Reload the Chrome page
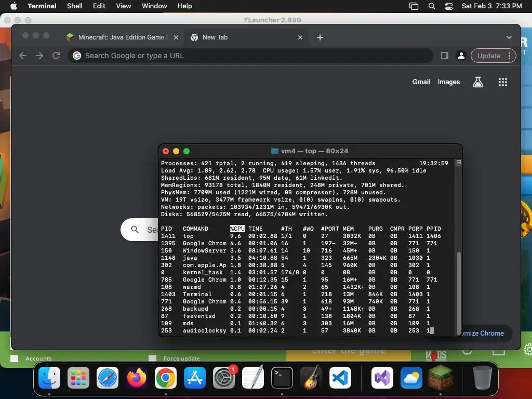 pos(56,56)
